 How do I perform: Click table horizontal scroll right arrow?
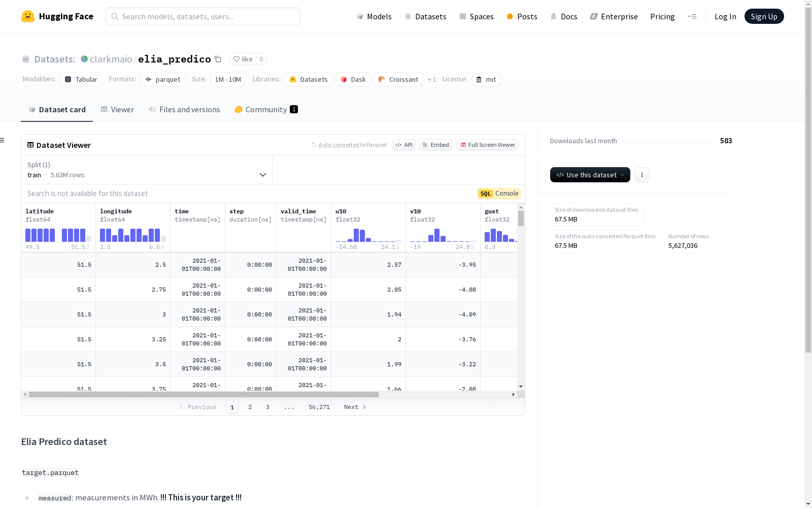(x=514, y=394)
